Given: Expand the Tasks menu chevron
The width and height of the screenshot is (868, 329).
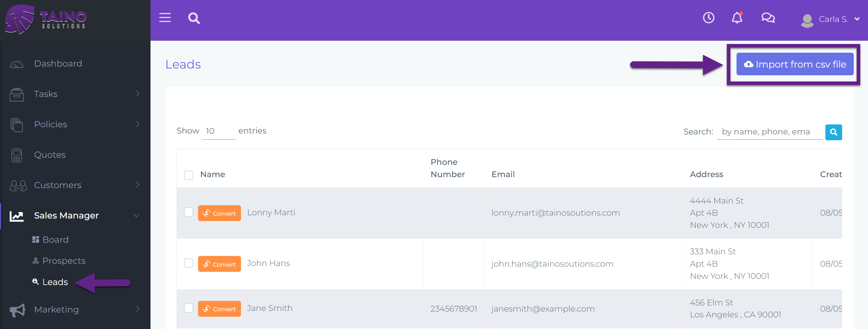Looking at the screenshot, I should point(138,93).
